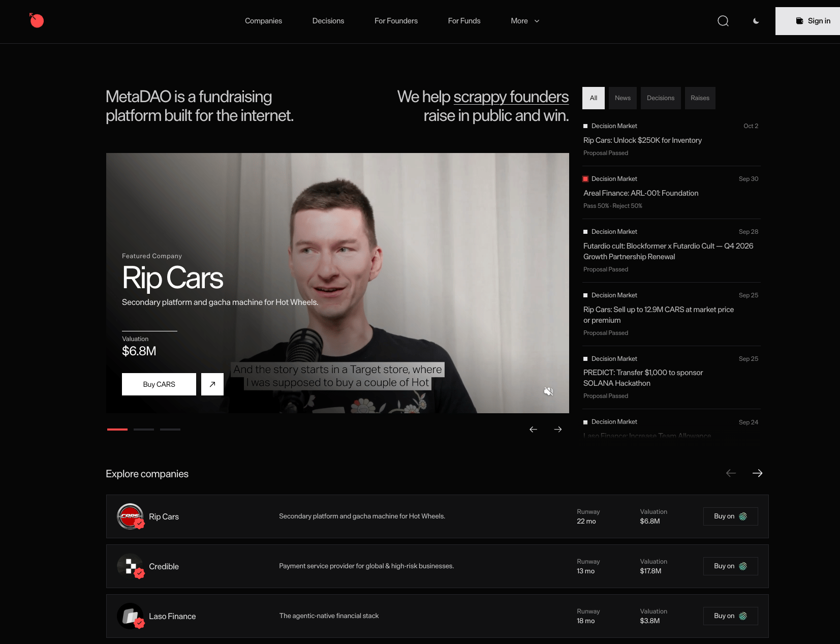Click the MetaDAO red logo icon

tap(37, 20)
